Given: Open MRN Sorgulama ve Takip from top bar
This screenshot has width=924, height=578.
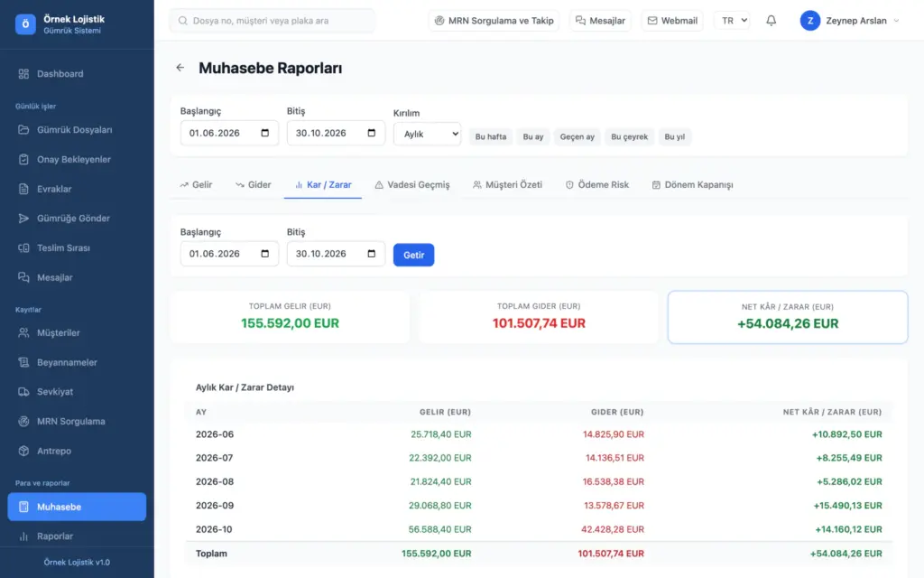Looking at the screenshot, I should (x=494, y=21).
